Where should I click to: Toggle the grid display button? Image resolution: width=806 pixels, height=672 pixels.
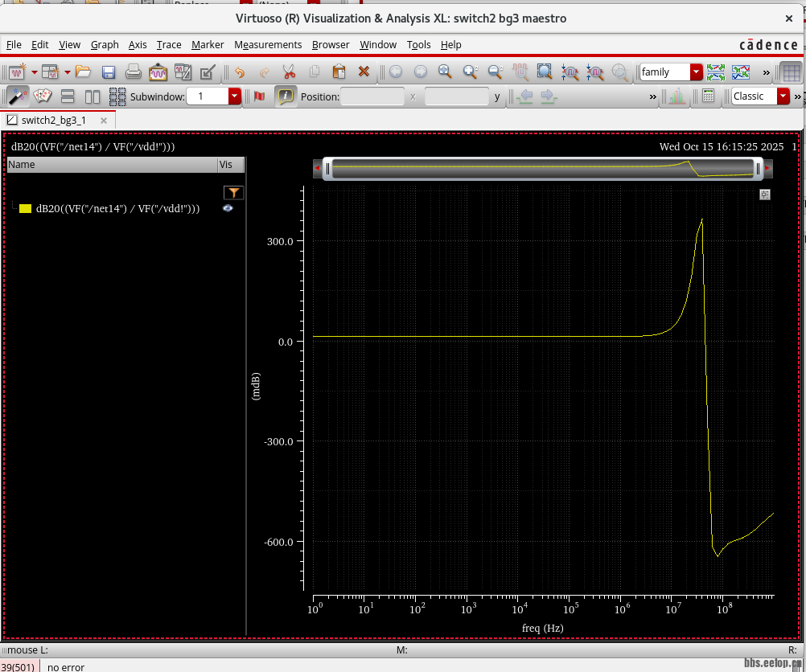click(791, 72)
